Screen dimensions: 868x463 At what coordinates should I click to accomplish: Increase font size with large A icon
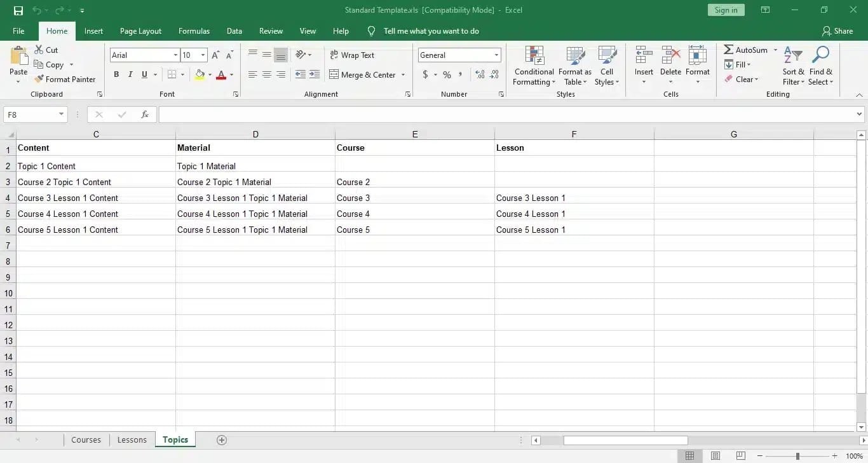pyautogui.click(x=215, y=55)
